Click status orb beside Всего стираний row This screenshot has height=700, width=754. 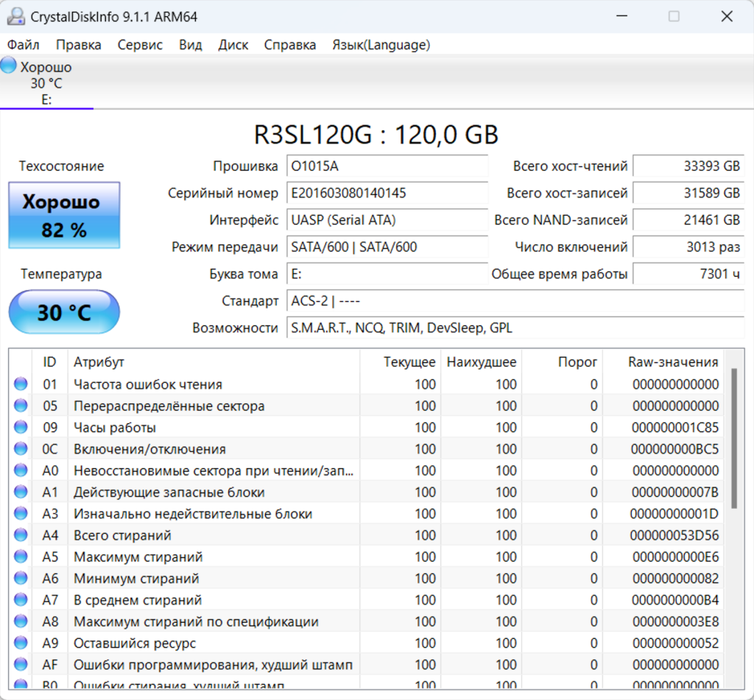click(x=21, y=535)
